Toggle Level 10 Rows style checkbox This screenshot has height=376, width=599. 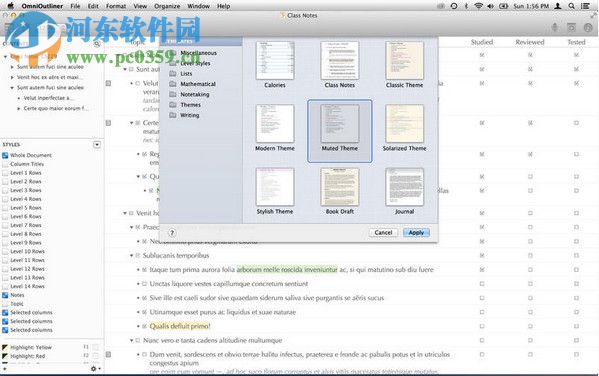click(5, 251)
